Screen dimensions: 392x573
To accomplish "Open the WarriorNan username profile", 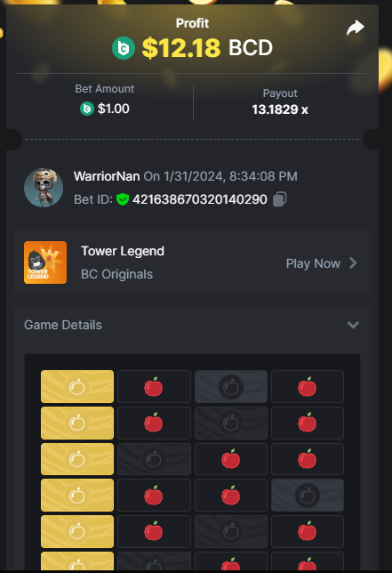I will click(x=107, y=176).
